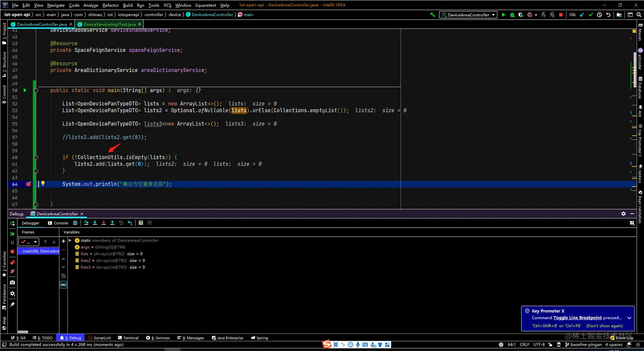This screenshot has width=644, height=351.
Task: Click the Evaluate Expression calculator icon
Action: (x=141, y=223)
